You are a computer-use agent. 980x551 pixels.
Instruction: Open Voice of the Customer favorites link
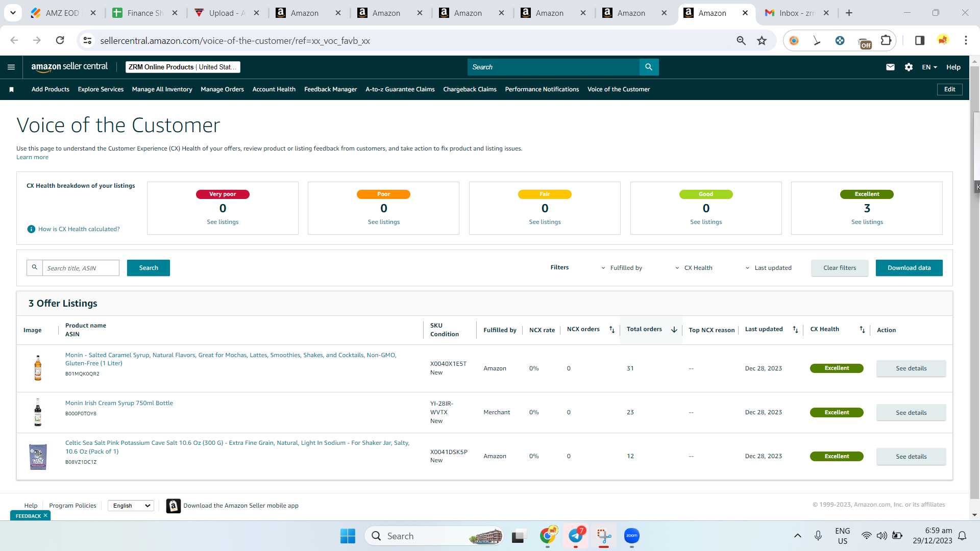click(x=619, y=89)
